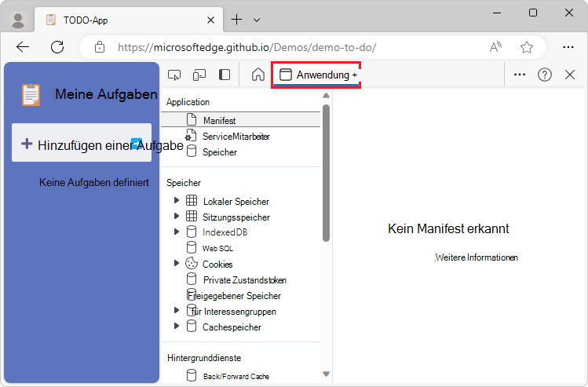
Task: Toggle the Activity Bar dock icon
Action: click(225, 75)
